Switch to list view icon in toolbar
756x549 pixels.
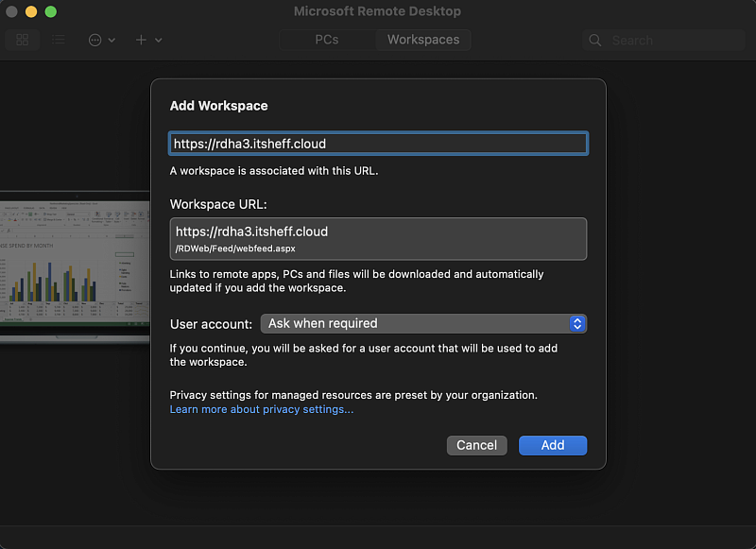coord(59,40)
